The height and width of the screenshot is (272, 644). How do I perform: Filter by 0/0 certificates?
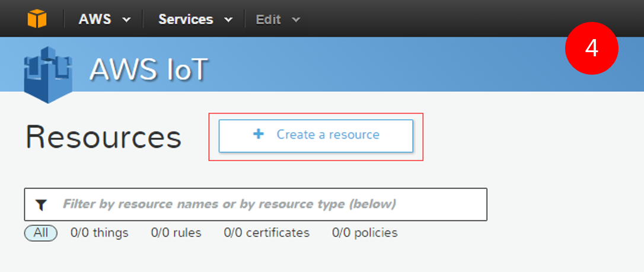(266, 233)
